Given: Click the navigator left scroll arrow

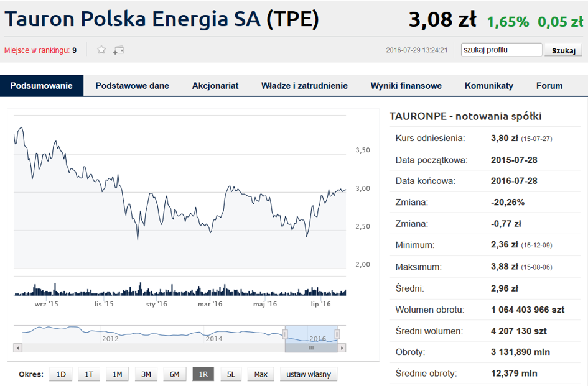Looking at the screenshot, I should [17, 348].
